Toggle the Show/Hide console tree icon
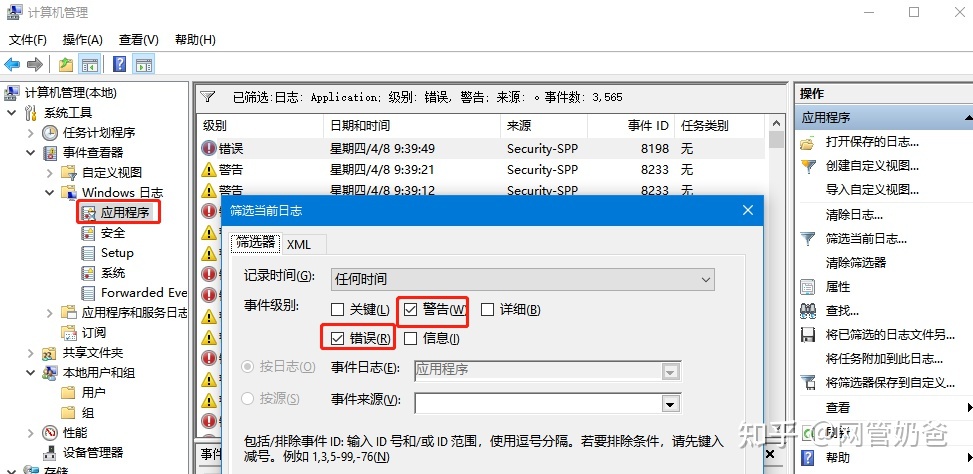 pos(91,64)
